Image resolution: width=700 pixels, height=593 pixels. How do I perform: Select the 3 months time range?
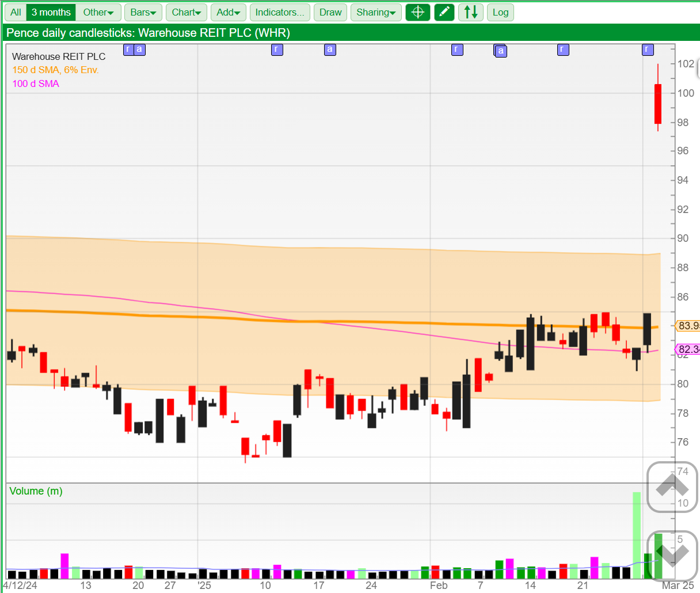click(x=51, y=12)
